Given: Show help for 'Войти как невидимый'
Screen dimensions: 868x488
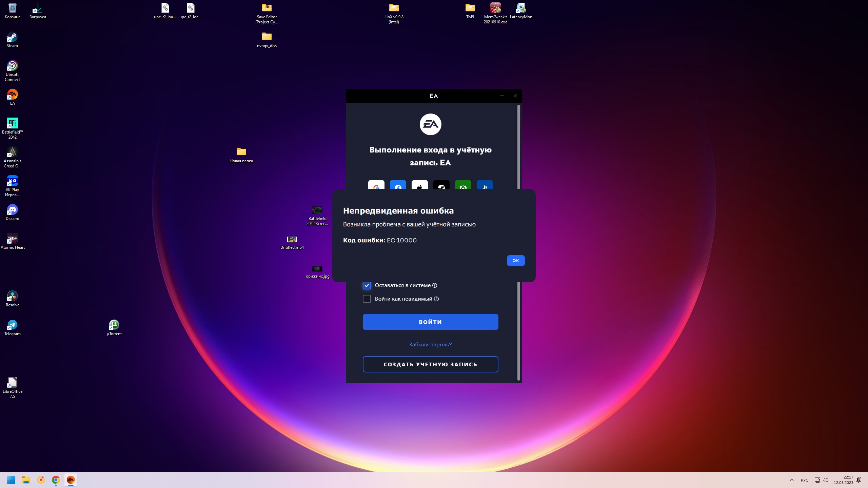Looking at the screenshot, I should coord(436,299).
